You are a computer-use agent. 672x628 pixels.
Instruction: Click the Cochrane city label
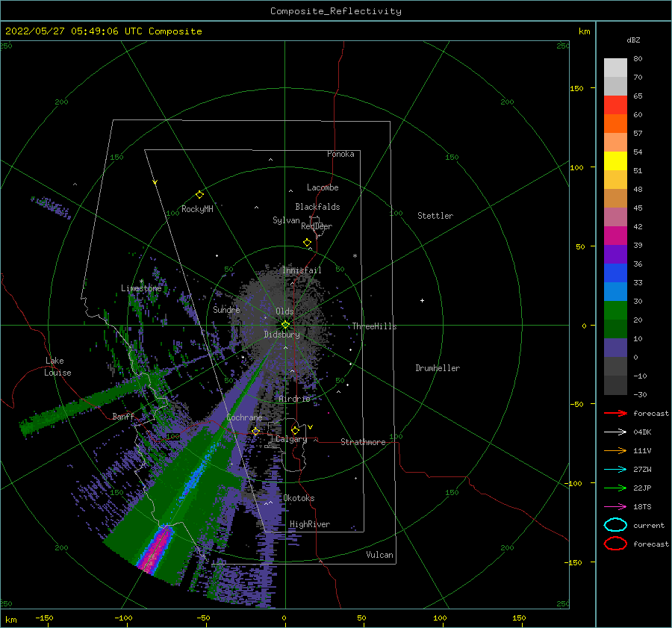click(244, 417)
